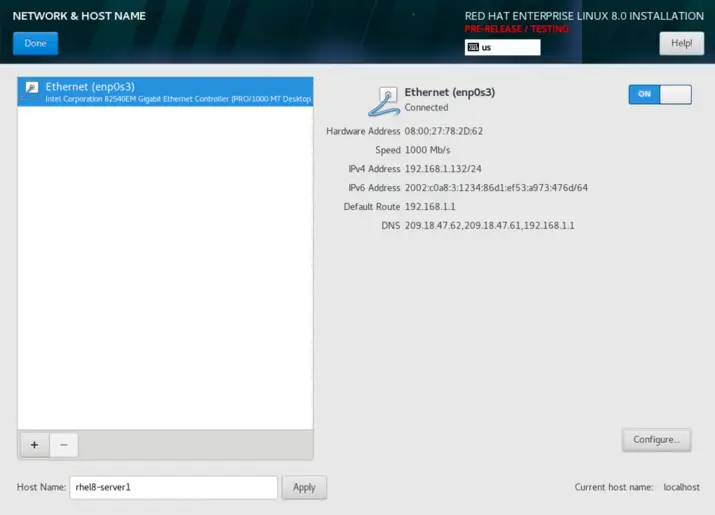Click the large Ethernet cable icon in details
This screenshot has height=515, width=715.
click(x=384, y=100)
